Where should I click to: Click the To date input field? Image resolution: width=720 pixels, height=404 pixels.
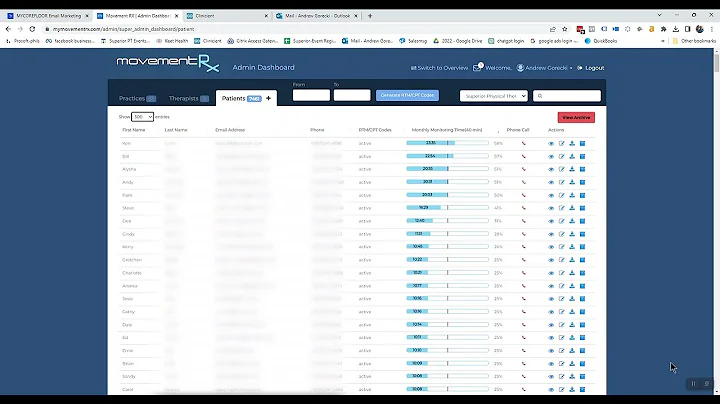pyautogui.click(x=352, y=95)
